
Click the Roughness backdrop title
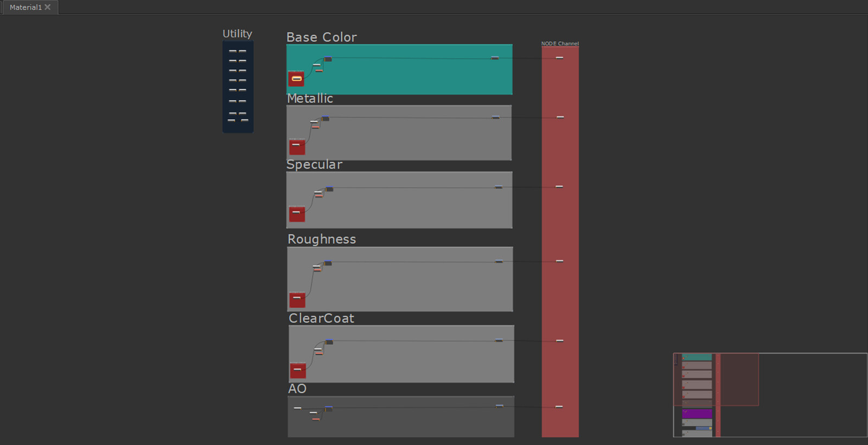[322, 239]
